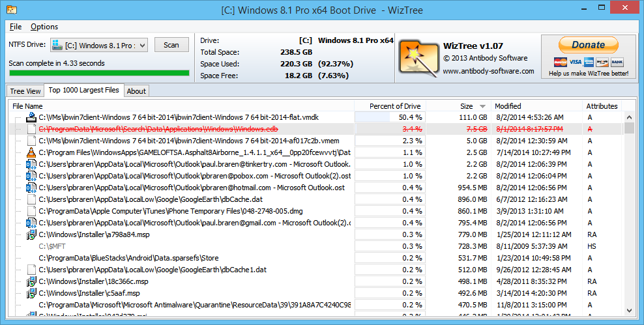Click the green scan progress bar
This screenshot has width=644, height=325.
tap(99, 73)
